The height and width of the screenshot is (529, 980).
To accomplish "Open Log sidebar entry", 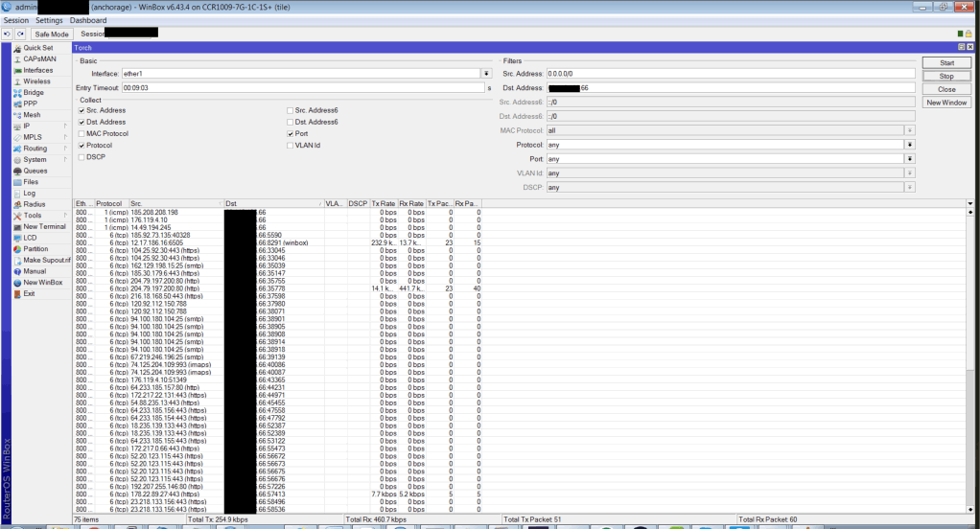I will 29,193.
